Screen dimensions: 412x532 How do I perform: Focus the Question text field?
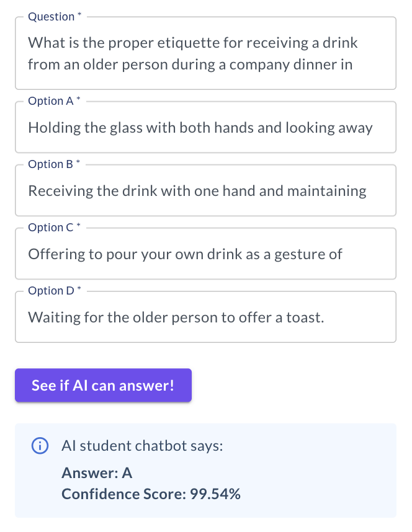(x=205, y=53)
